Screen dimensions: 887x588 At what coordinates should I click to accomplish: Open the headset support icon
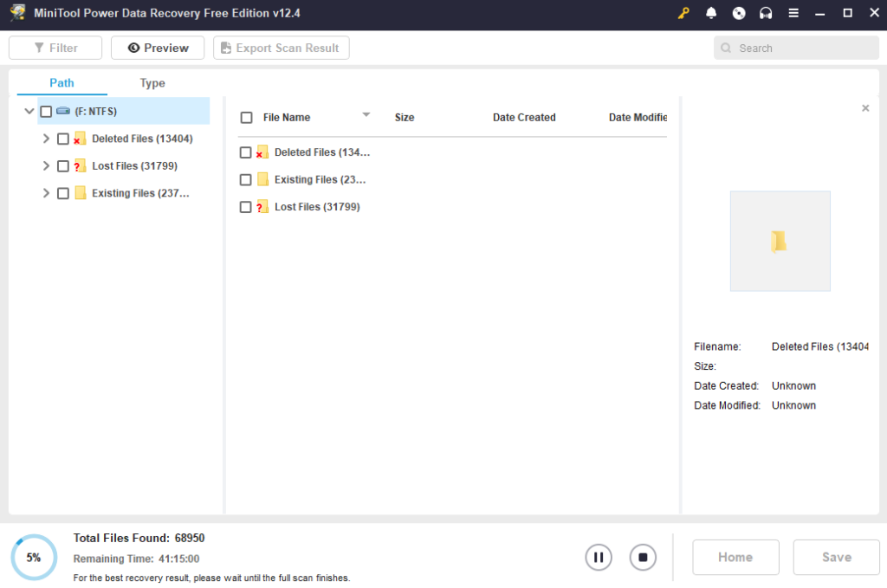pyautogui.click(x=766, y=13)
